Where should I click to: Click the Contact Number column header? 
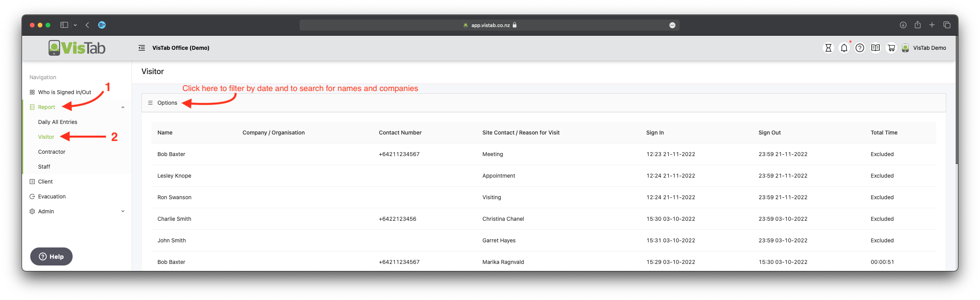(400, 133)
